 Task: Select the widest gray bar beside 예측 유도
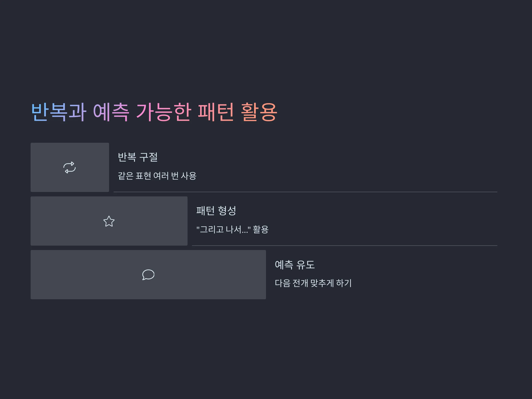(148, 275)
